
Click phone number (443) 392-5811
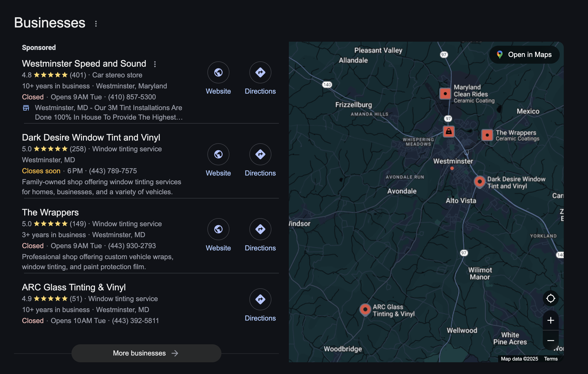pos(135,321)
